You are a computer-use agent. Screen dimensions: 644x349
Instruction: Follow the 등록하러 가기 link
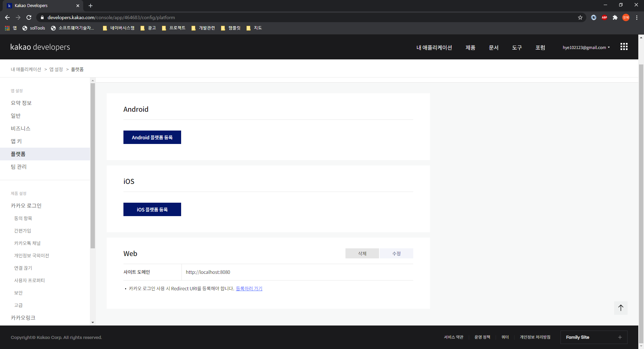(x=249, y=289)
